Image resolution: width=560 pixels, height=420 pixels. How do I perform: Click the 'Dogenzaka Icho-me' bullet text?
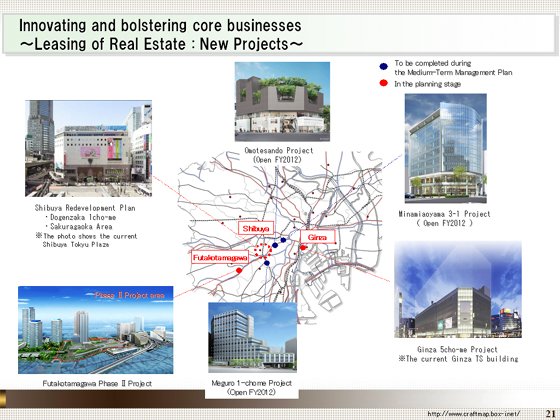click(x=83, y=217)
